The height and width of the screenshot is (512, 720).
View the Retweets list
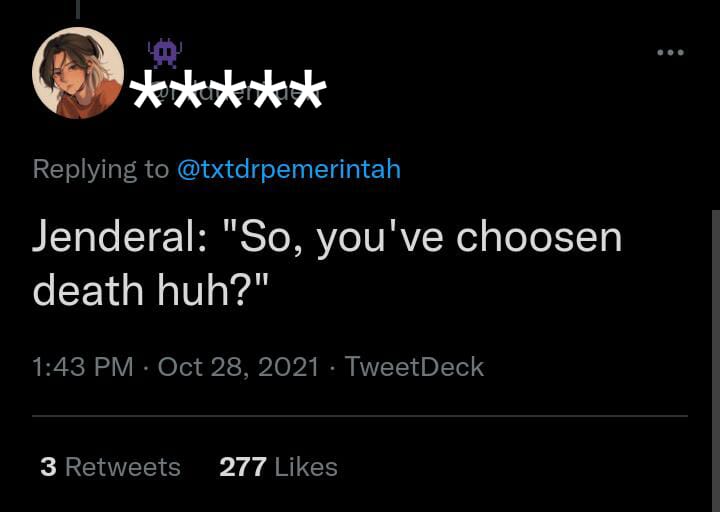coord(122,467)
